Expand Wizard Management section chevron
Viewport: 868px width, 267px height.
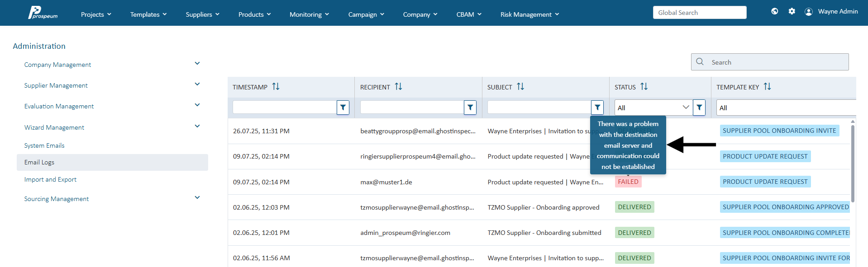197,126
